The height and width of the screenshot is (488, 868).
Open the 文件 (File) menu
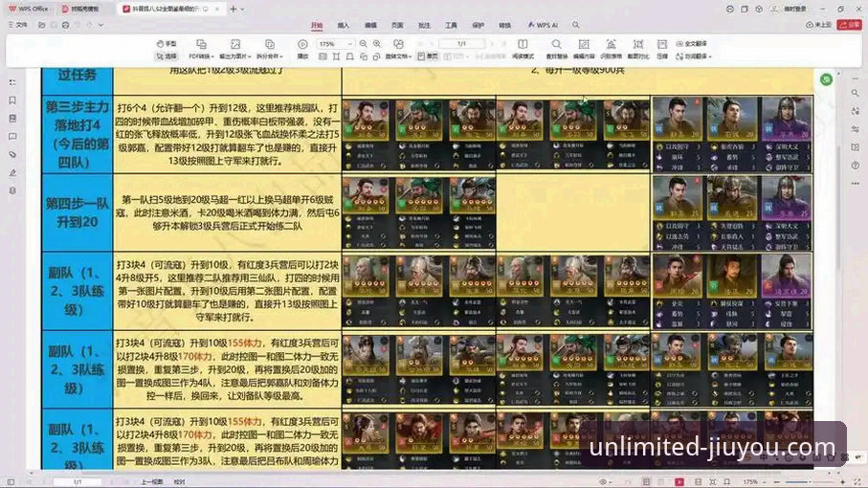pyautogui.click(x=18, y=26)
